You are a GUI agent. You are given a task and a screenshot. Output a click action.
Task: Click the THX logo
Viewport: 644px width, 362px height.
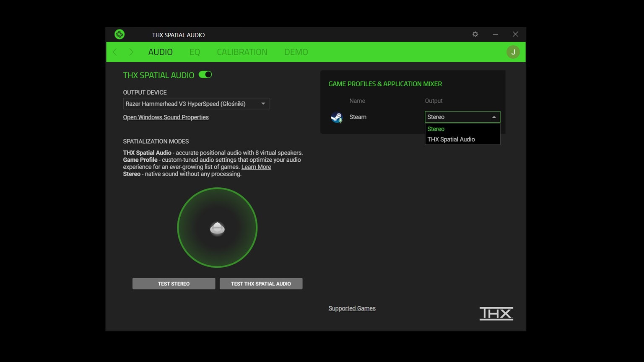(x=496, y=313)
